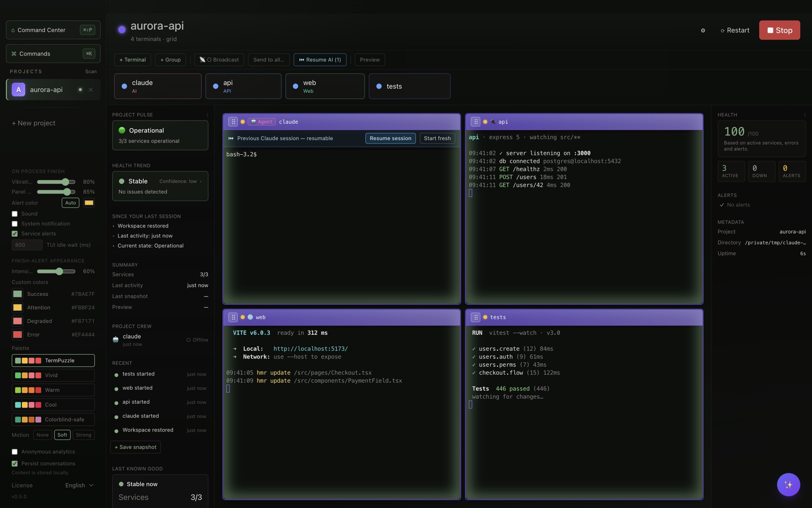The height and width of the screenshot is (508, 812).
Task: Click the yellow status dot in tests pane header
Action: pyautogui.click(x=485, y=317)
